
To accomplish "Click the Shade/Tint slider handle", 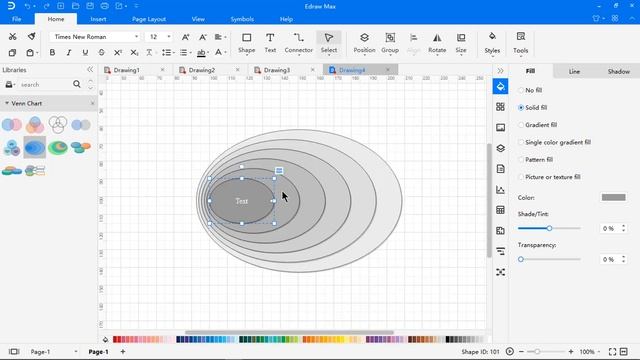I will point(549,228).
